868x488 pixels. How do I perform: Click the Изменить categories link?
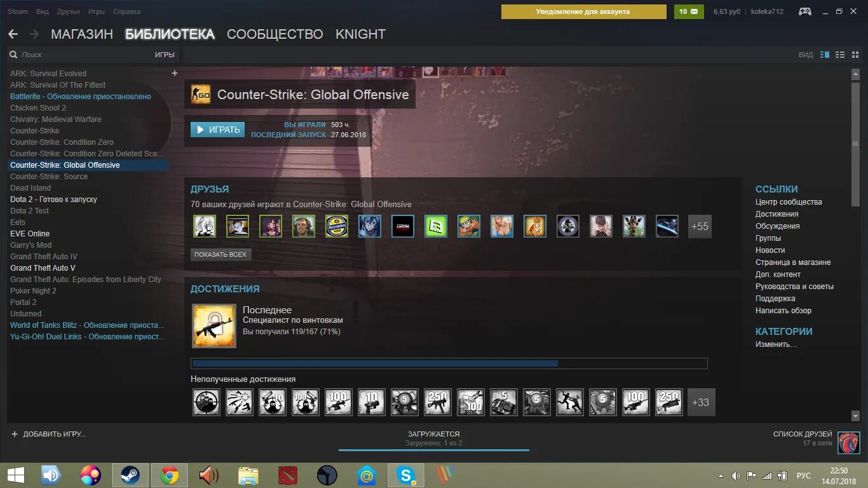(x=776, y=344)
